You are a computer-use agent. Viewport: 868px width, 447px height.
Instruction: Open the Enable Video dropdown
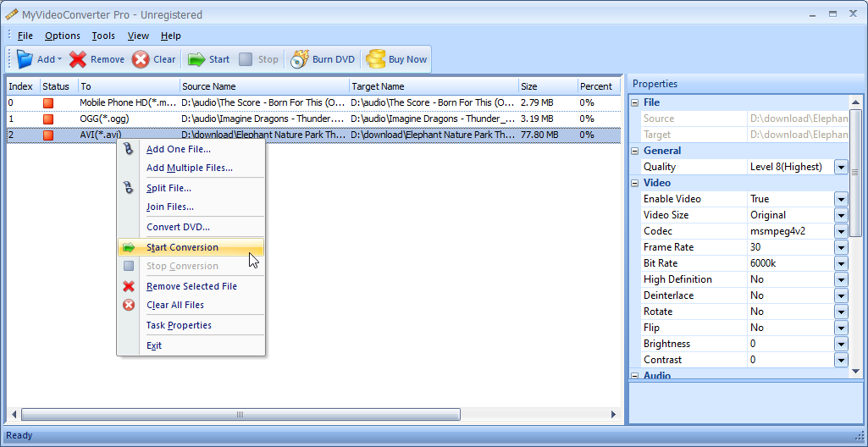click(841, 199)
